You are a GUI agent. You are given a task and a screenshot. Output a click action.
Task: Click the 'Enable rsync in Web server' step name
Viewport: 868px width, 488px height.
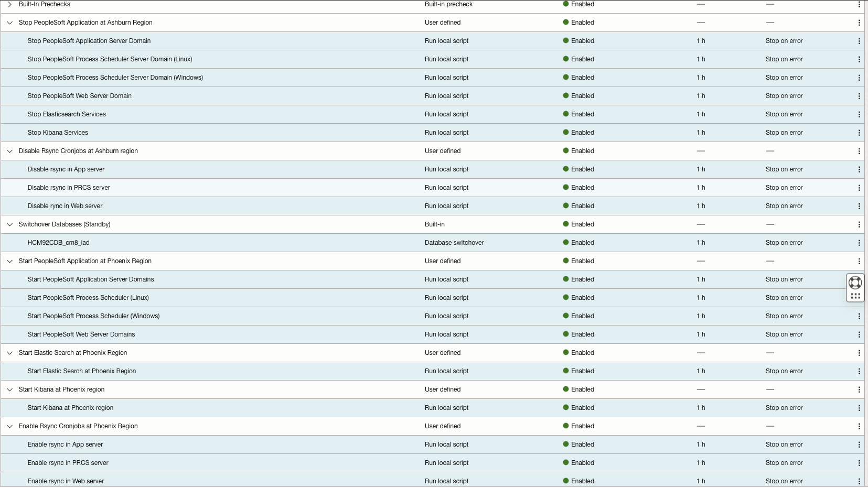coord(66,481)
